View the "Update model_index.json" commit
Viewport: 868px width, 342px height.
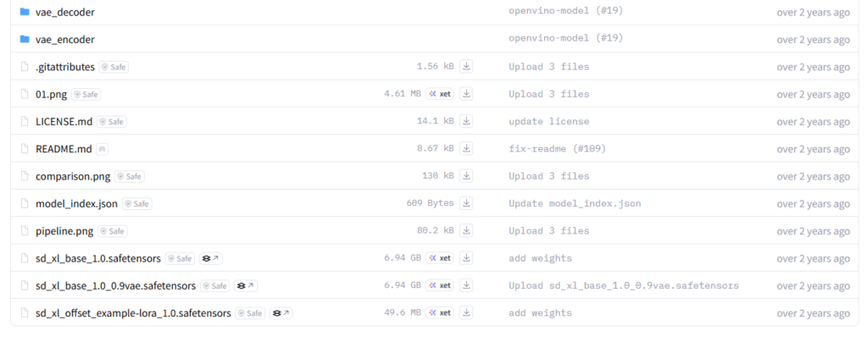(x=575, y=203)
